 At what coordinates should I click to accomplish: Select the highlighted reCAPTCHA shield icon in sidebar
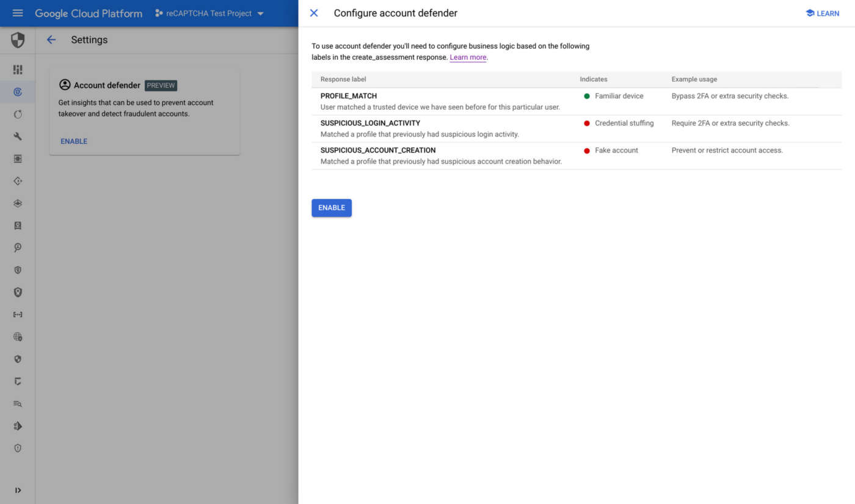pos(18,92)
